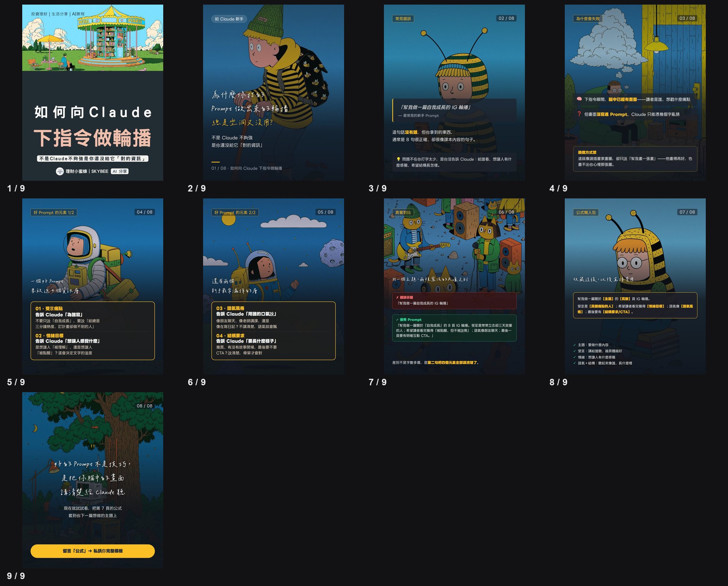Click the page label '6 / 9'
The height and width of the screenshot is (586, 728).
click(x=197, y=382)
